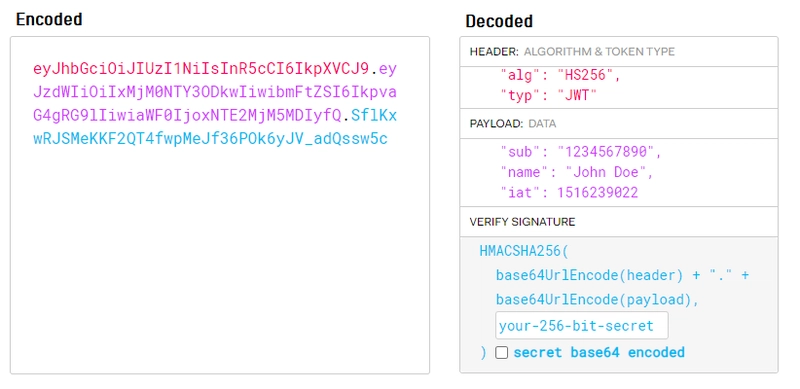Click the "name": "John Doe" payload line
This screenshot has width=800, height=389.
tap(577, 173)
